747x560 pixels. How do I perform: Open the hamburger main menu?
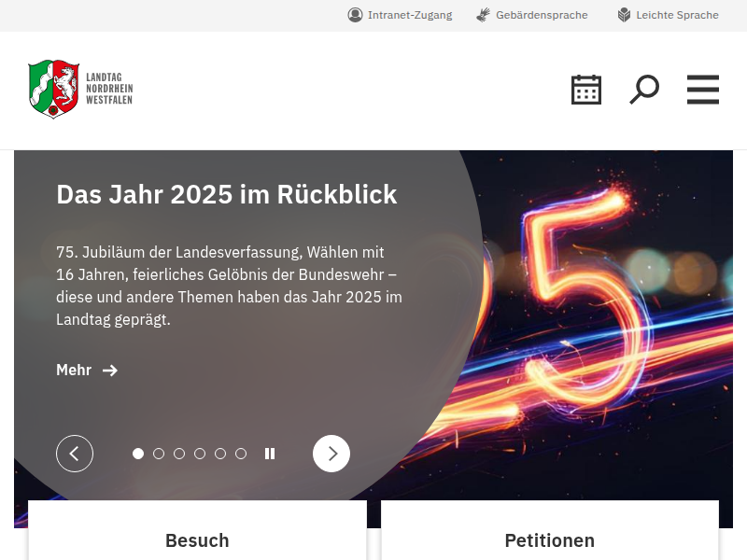coord(703,90)
